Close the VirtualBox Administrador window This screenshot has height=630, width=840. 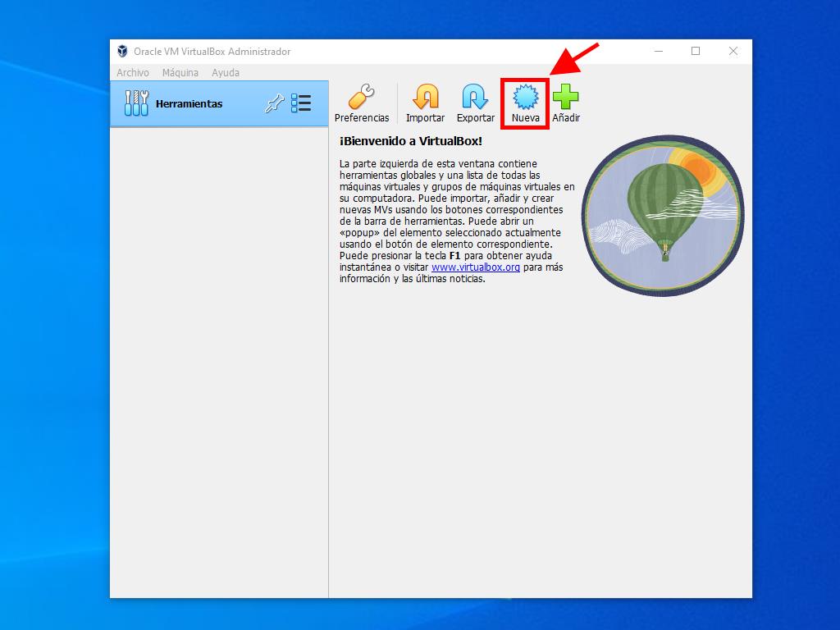click(x=733, y=52)
